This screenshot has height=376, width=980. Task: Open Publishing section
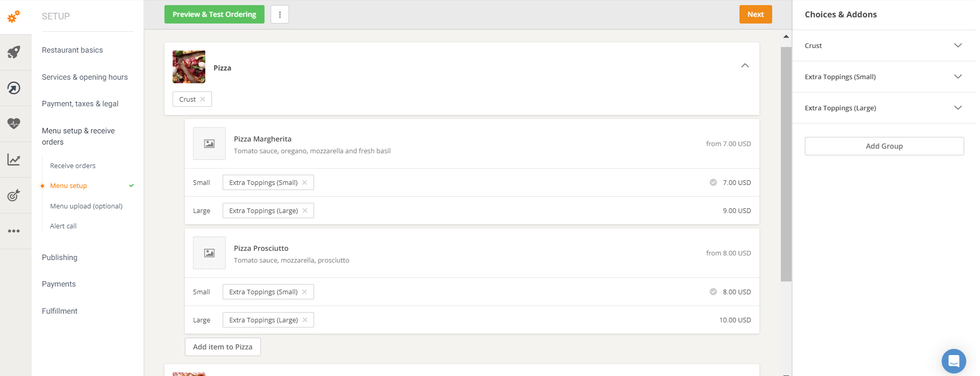point(60,257)
